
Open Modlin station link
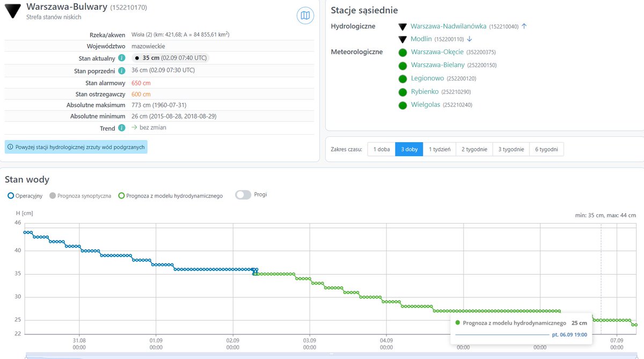(421, 39)
